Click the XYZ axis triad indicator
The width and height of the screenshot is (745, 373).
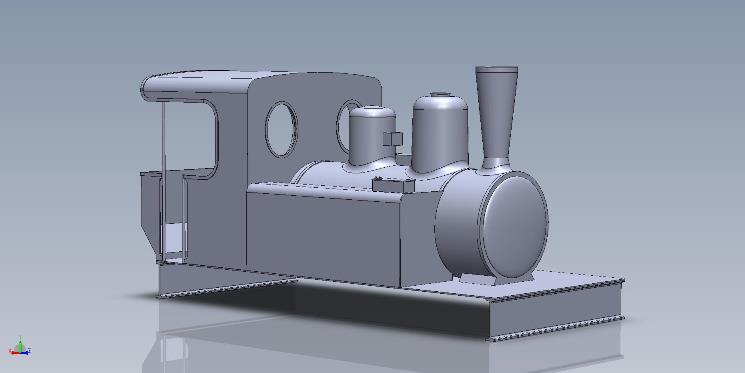pyautogui.click(x=19, y=347)
